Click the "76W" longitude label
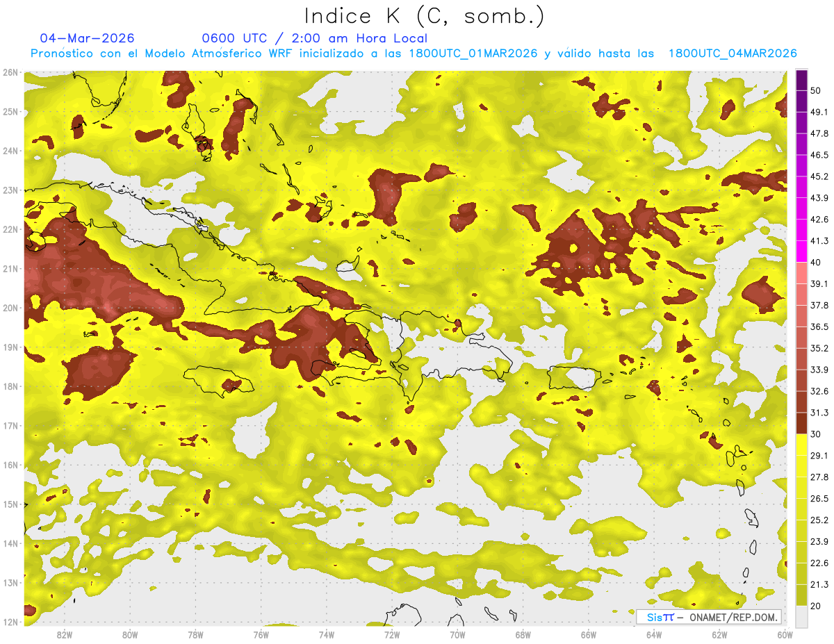834x644 pixels. pyautogui.click(x=261, y=635)
